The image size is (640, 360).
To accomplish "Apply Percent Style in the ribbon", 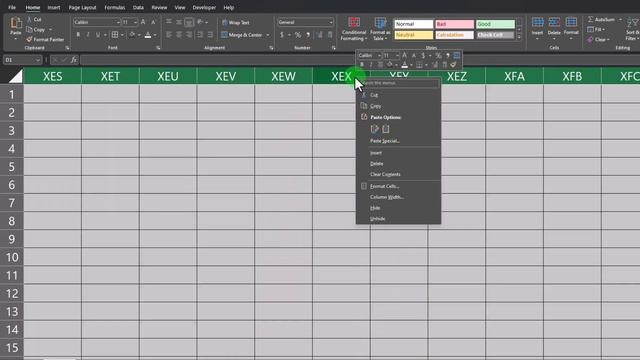I will pyautogui.click(x=298, y=35).
